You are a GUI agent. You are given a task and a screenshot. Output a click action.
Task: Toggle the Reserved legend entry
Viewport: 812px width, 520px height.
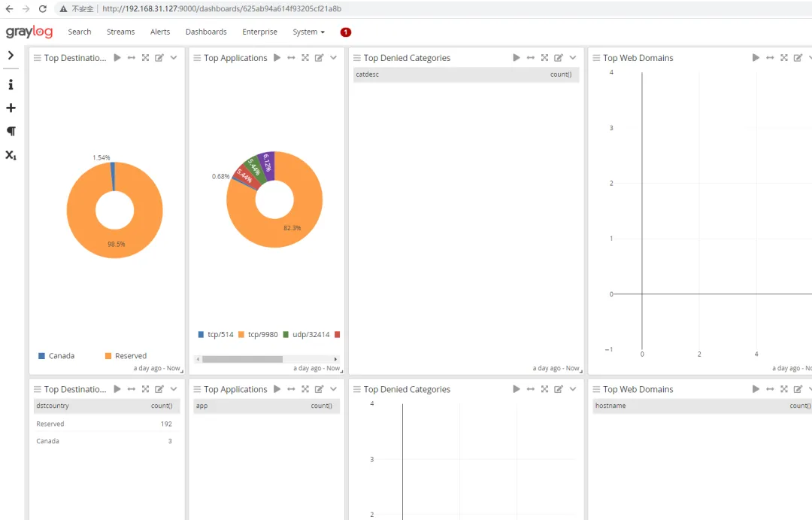pyautogui.click(x=126, y=356)
